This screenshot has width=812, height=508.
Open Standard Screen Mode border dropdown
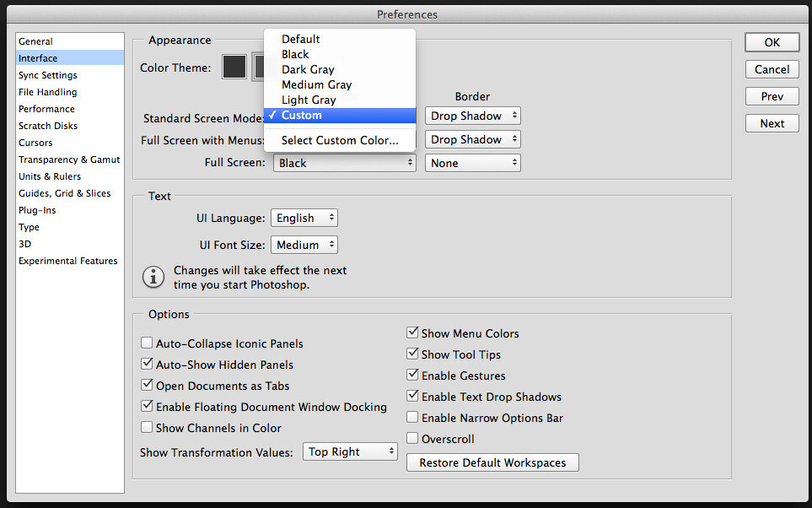tap(473, 116)
